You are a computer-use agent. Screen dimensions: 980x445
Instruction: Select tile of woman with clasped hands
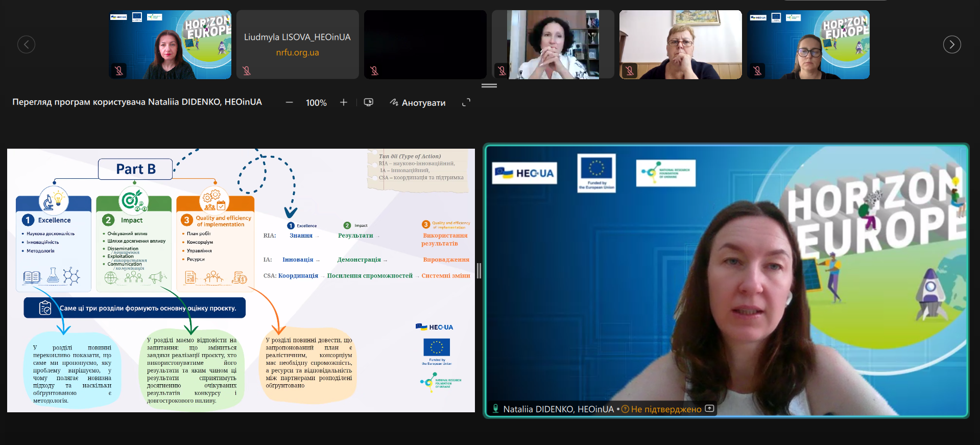pyautogui.click(x=553, y=44)
